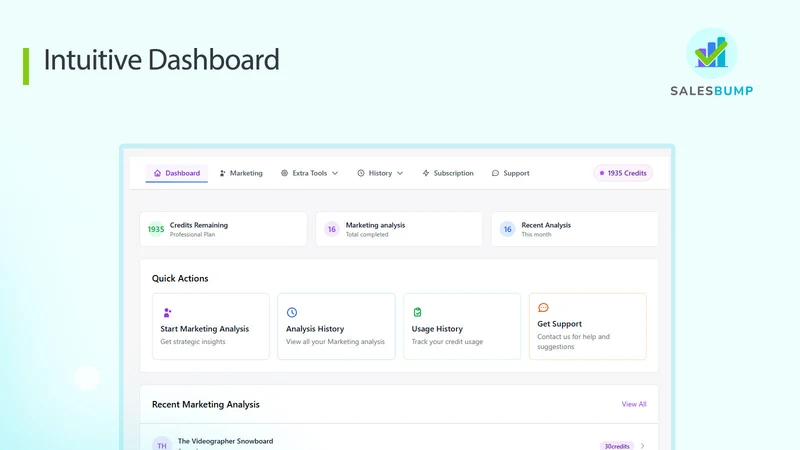This screenshot has width=800, height=450.
Task: Click the 1935 Credits badge
Action: [623, 173]
